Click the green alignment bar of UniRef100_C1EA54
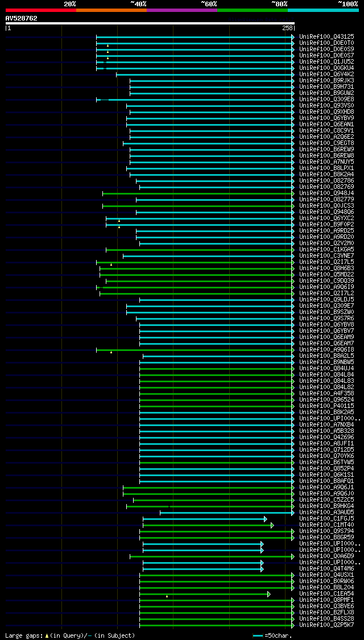The height and width of the screenshot is (640, 364). click(205, 594)
